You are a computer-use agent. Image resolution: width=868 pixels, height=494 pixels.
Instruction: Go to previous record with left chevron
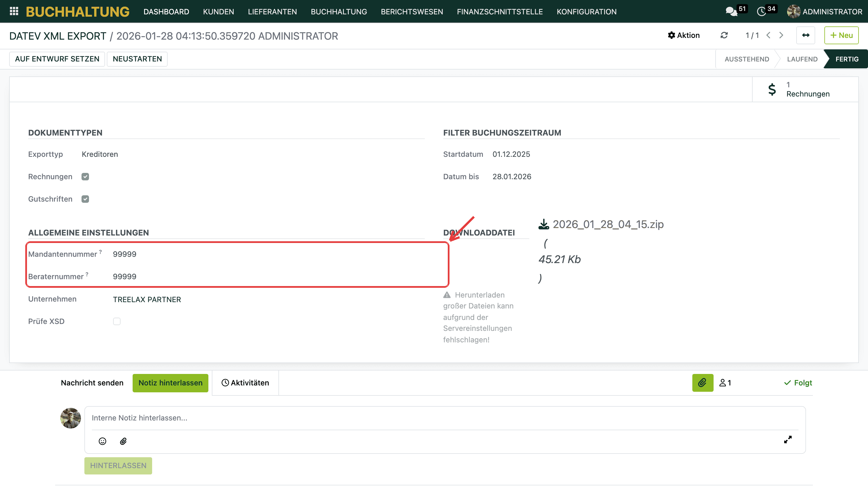[x=769, y=35]
